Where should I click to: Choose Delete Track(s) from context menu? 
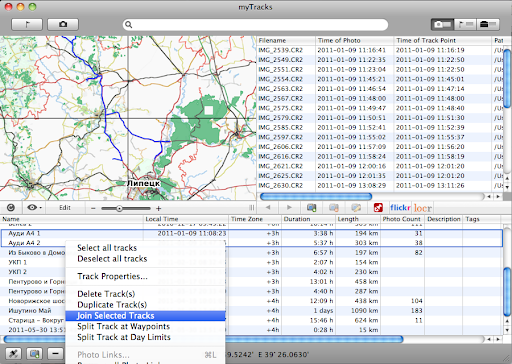coord(106,294)
